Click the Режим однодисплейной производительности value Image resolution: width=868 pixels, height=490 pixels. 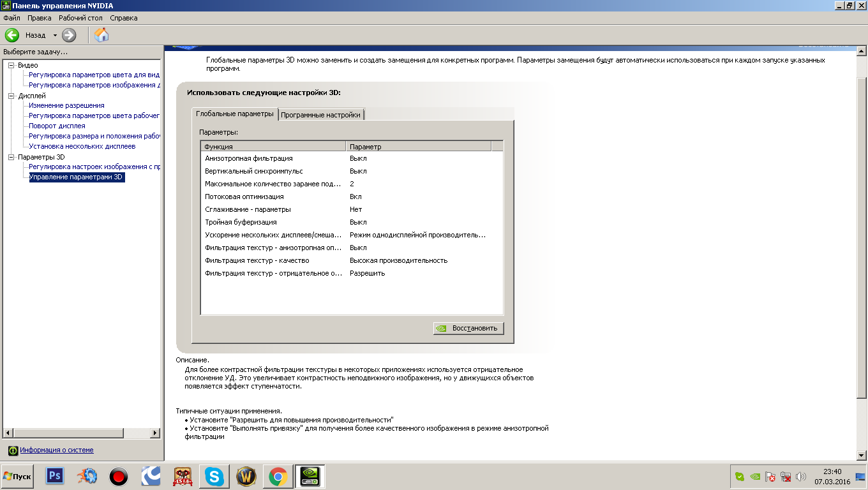[418, 235]
